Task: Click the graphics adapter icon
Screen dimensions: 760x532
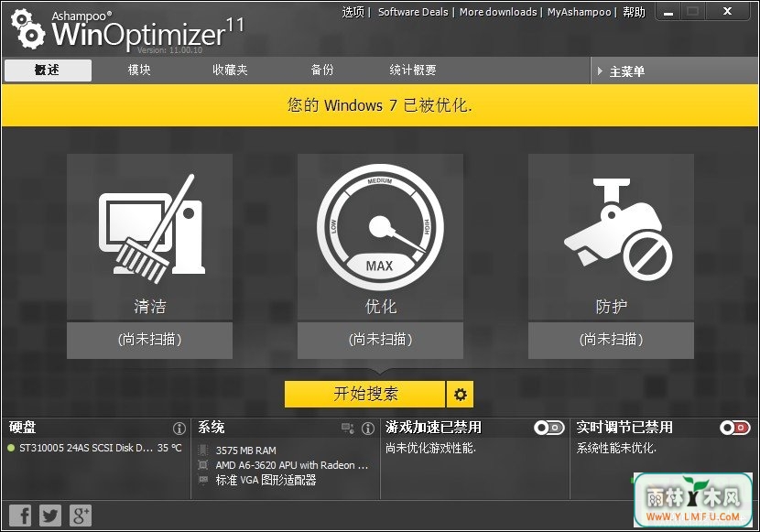Action: point(203,480)
